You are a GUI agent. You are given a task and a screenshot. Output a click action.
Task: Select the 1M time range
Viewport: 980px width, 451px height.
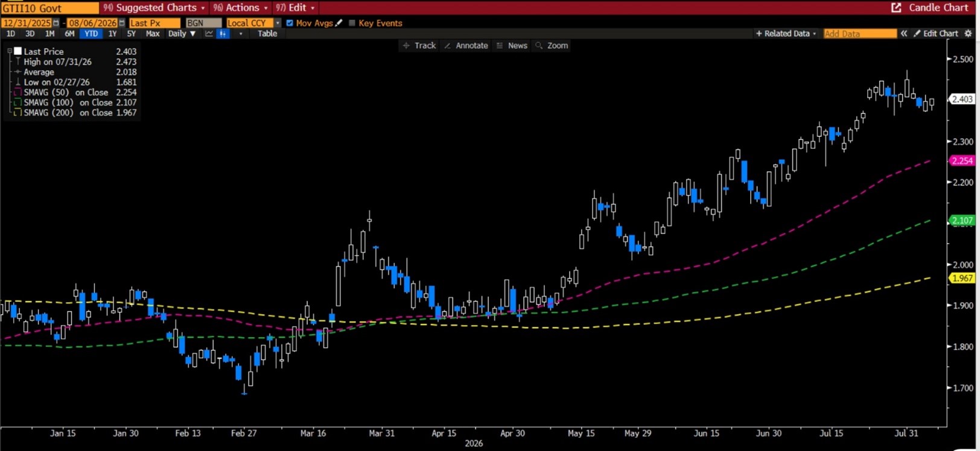point(49,34)
